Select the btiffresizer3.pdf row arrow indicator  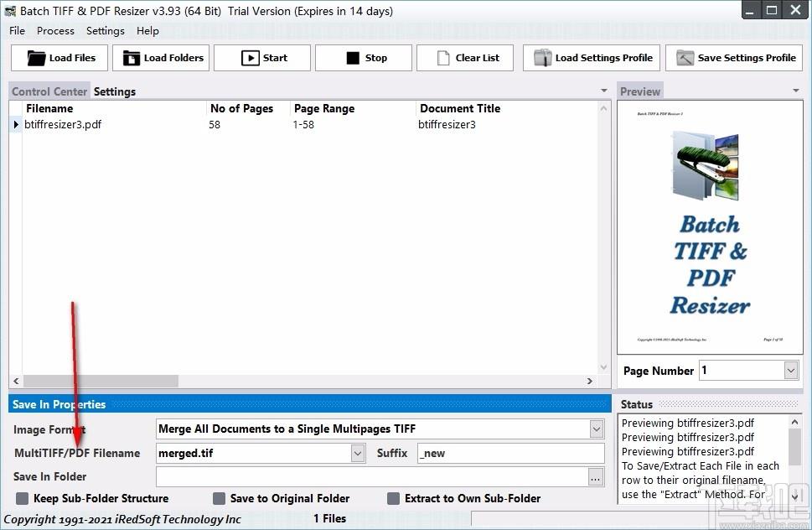[16, 124]
